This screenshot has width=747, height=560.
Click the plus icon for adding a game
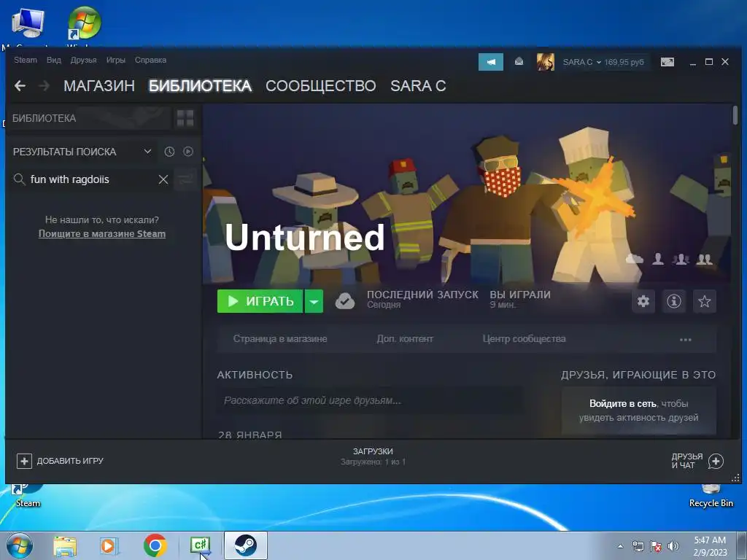pos(24,461)
